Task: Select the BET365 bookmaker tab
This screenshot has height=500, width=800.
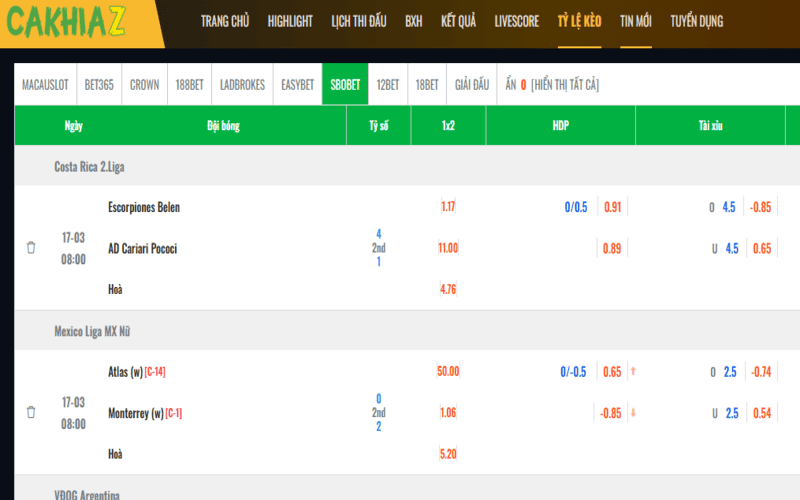Action: point(101,85)
